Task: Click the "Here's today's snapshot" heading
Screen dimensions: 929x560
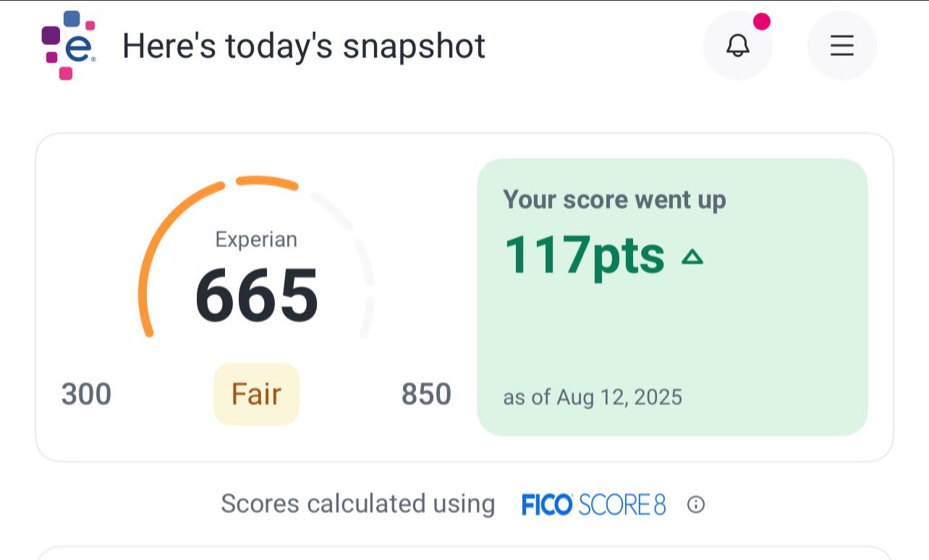Action: click(x=303, y=46)
